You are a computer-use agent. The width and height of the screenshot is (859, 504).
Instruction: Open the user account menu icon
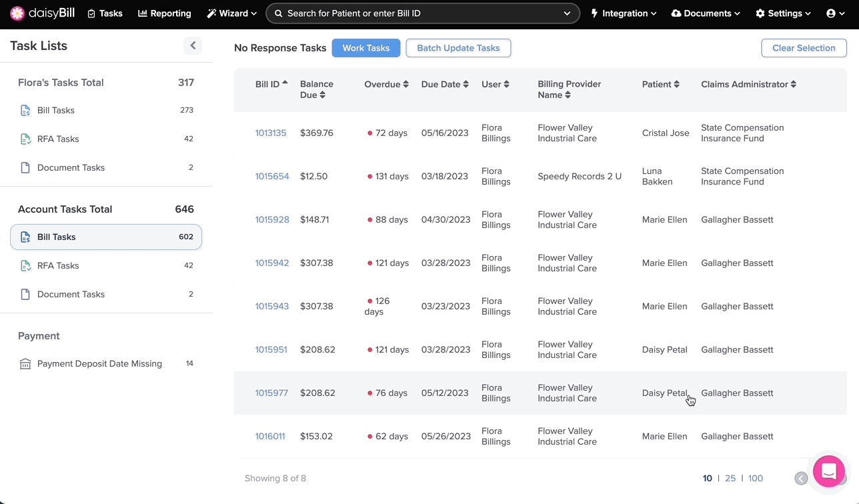point(835,13)
